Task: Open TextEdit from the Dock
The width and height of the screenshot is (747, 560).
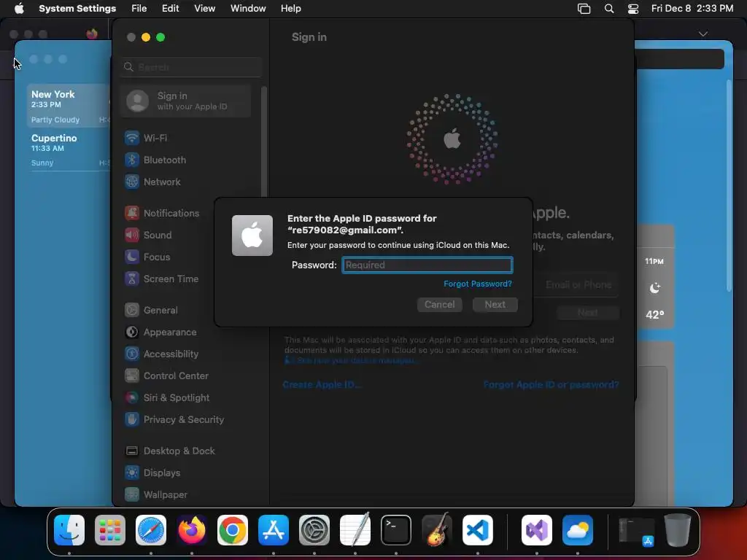Action: point(355,530)
